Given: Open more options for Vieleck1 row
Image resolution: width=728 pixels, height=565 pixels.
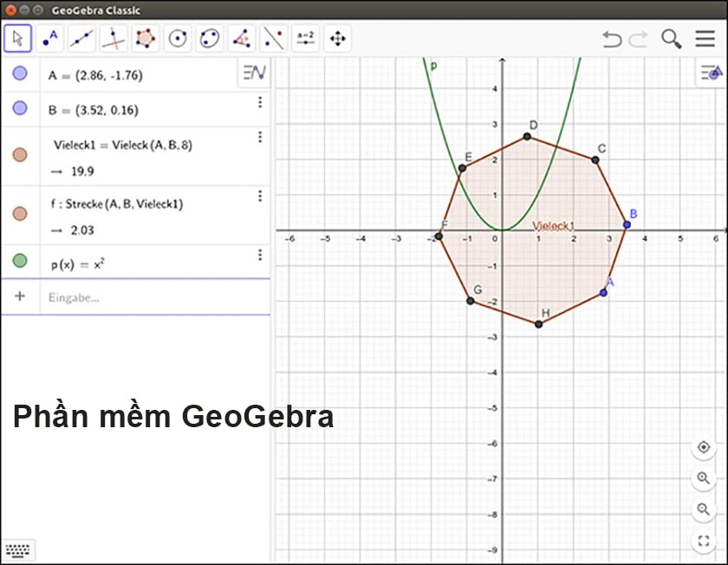Looking at the screenshot, I should pos(260,137).
